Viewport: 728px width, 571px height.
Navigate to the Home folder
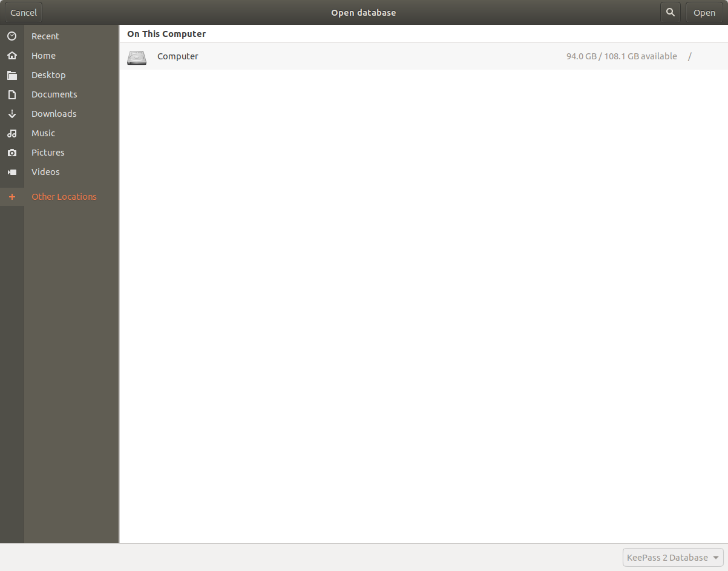coord(44,56)
